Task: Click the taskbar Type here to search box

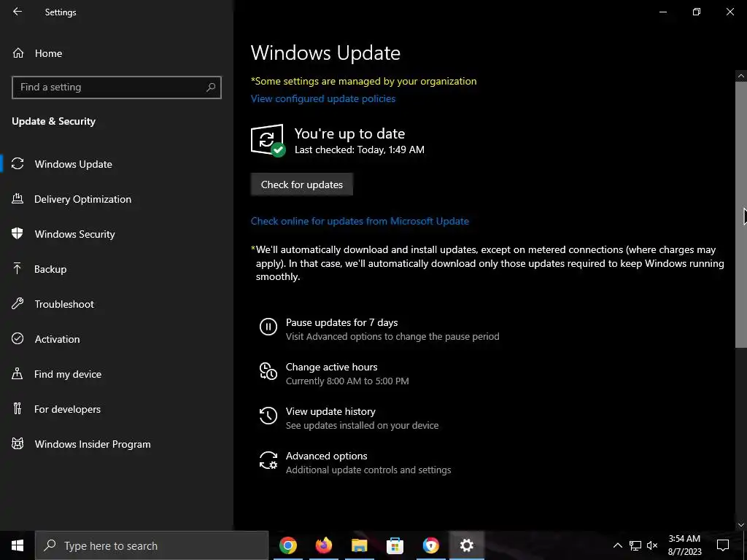Action: (x=152, y=545)
